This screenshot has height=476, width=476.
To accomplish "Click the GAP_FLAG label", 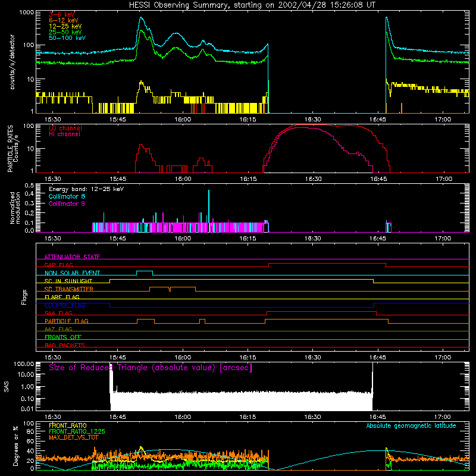I will click(x=58, y=265).
